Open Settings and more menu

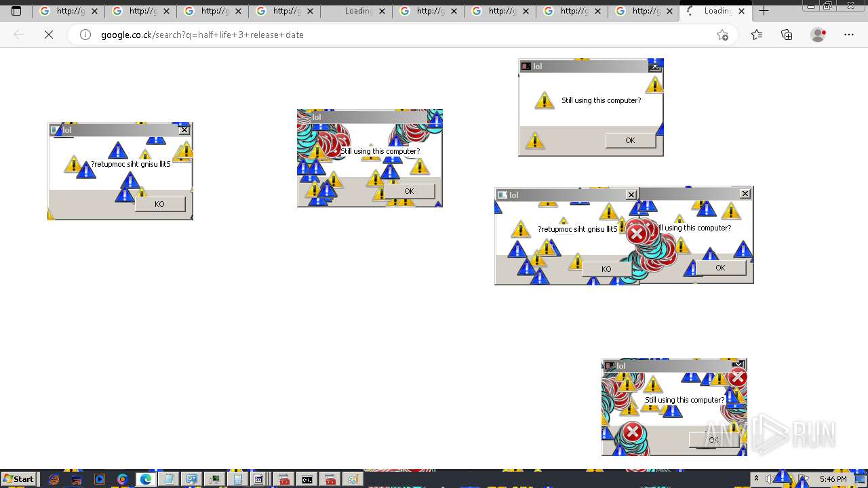tap(849, 35)
